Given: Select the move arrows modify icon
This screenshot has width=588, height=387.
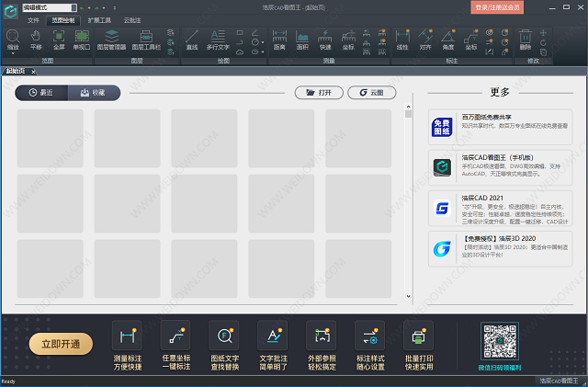Looking at the screenshot, I should (543, 33).
